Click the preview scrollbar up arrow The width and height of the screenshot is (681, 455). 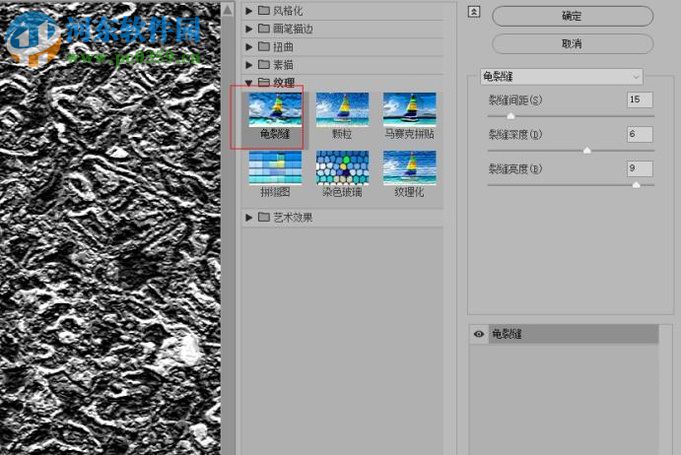coord(227,10)
